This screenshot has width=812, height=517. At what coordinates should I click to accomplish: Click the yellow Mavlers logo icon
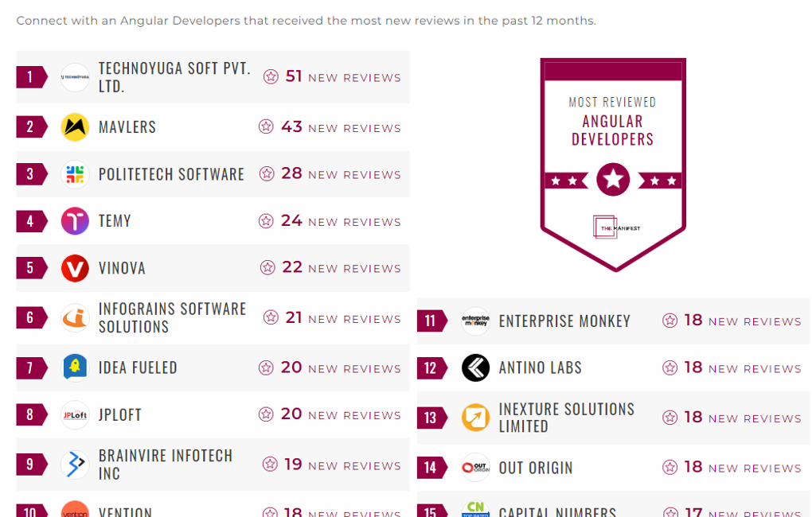75,127
